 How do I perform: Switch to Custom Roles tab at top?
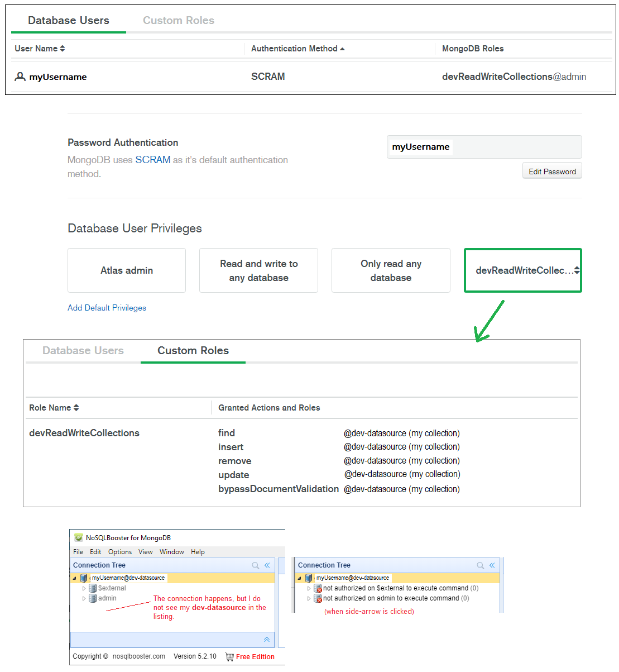pyautogui.click(x=179, y=21)
